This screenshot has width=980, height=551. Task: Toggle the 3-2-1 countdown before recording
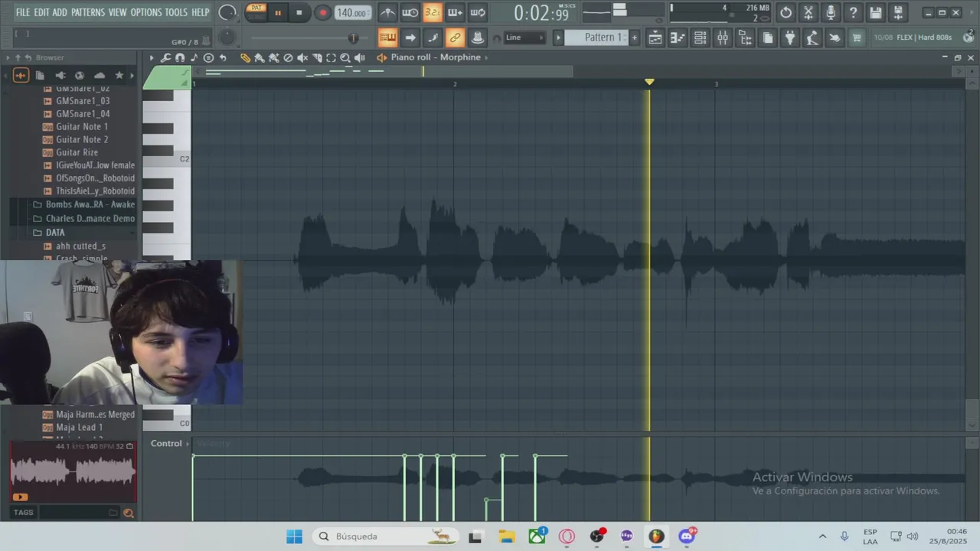point(433,12)
